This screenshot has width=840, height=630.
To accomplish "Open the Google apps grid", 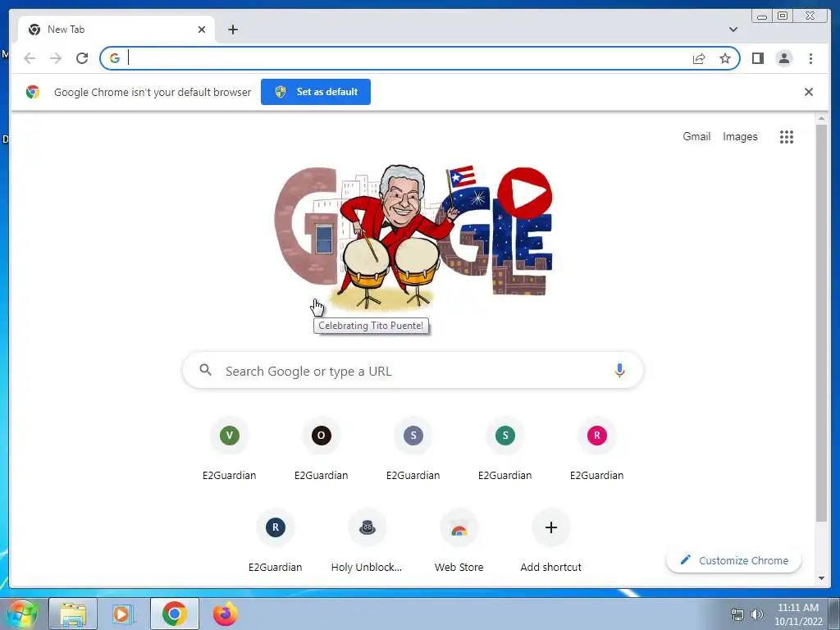I will 786,137.
